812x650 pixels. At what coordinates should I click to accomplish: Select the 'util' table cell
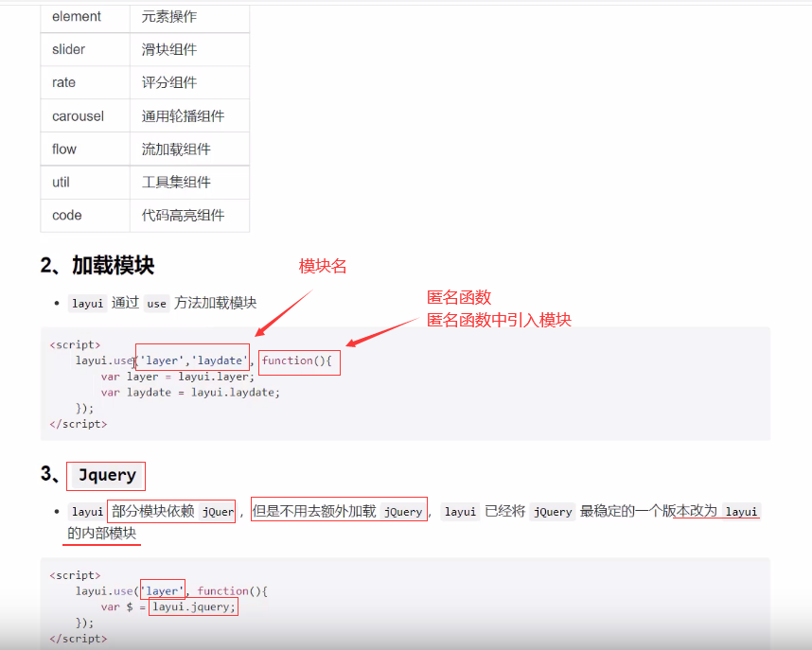[85, 183]
